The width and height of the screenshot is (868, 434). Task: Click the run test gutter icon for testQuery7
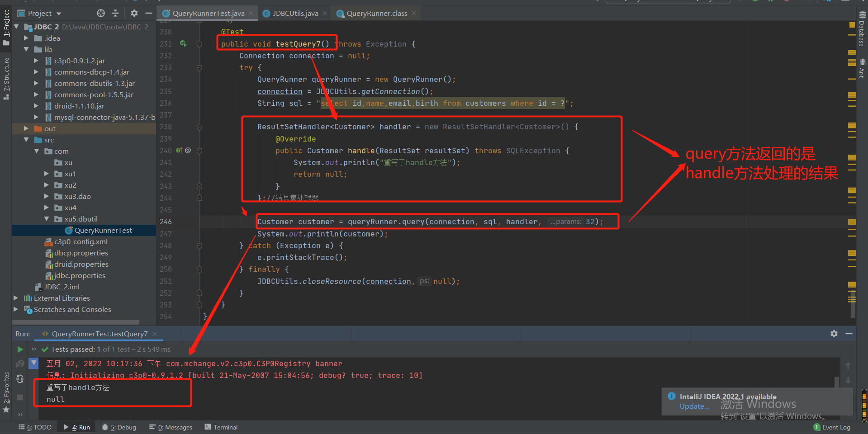tap(183, 44)
